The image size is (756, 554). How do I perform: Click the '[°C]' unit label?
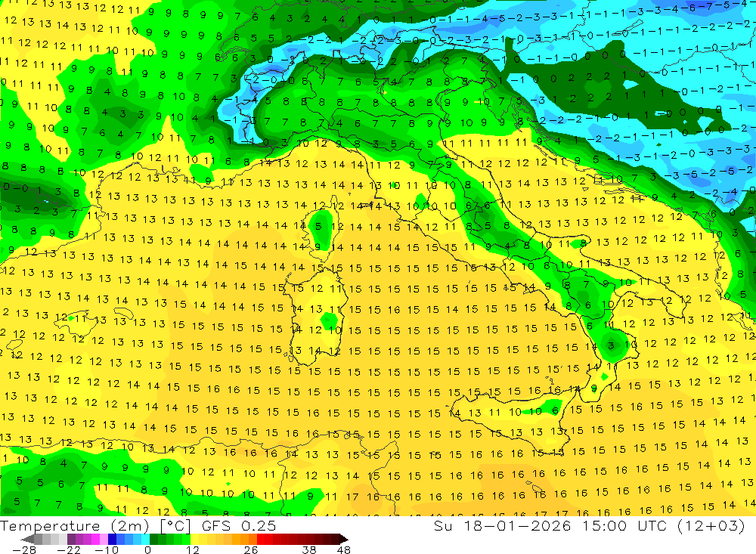click(175, 525)
